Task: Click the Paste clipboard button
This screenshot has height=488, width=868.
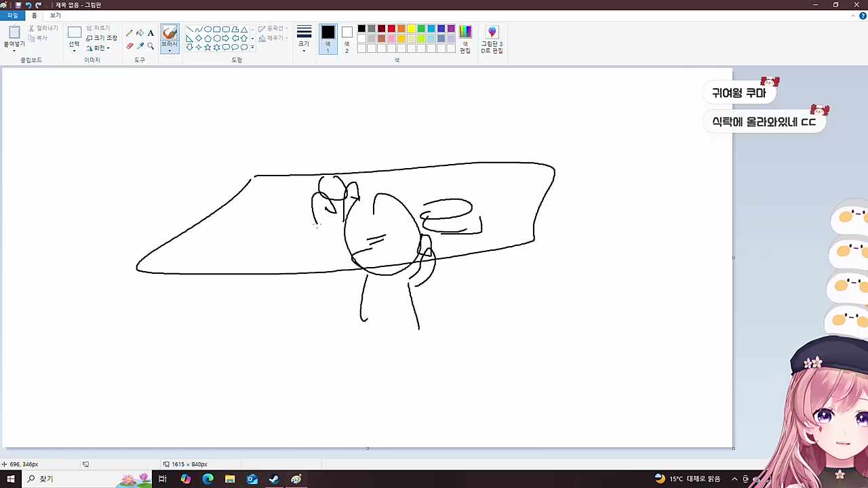Action: coord(14,33)
